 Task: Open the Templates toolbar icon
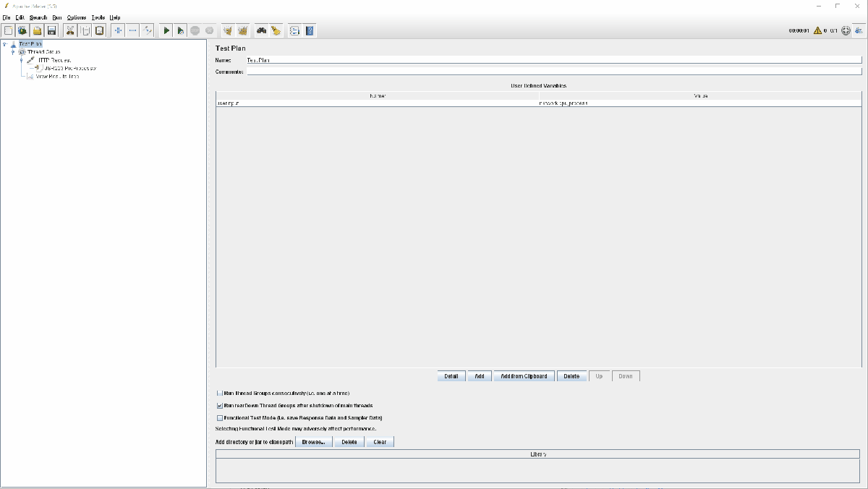[22, 30]
